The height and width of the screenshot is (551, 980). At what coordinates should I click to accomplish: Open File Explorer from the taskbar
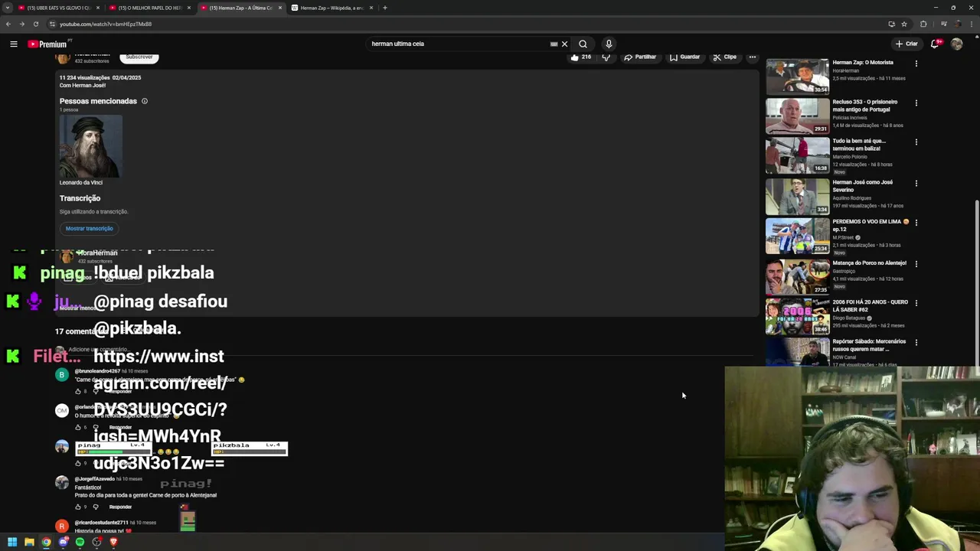click(x=29, y=542)
